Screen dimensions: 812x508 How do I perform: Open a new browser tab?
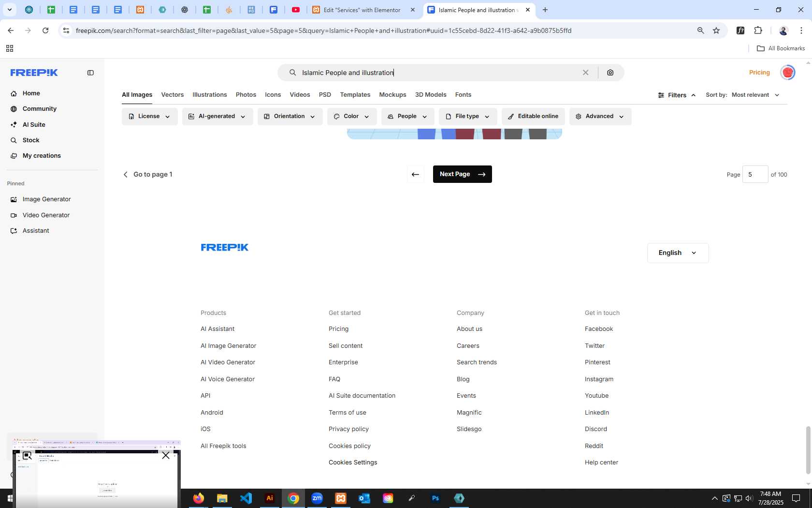545,10
